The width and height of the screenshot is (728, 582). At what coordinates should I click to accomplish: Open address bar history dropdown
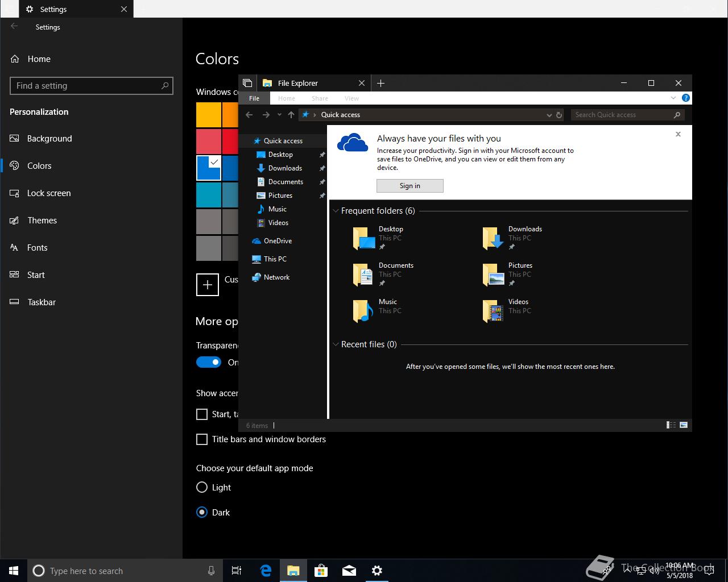[549, 115]
